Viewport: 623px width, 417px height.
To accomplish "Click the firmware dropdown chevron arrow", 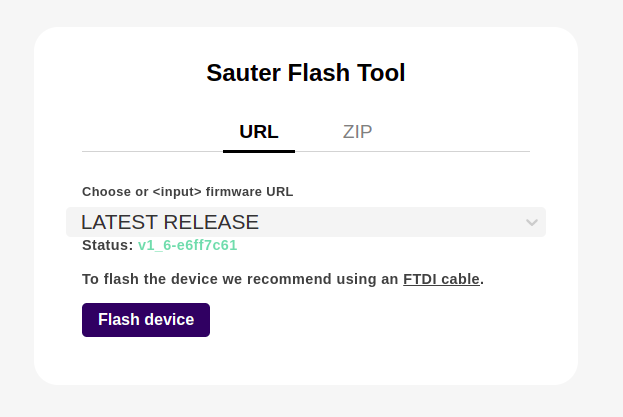I will (x=532, y=222).
